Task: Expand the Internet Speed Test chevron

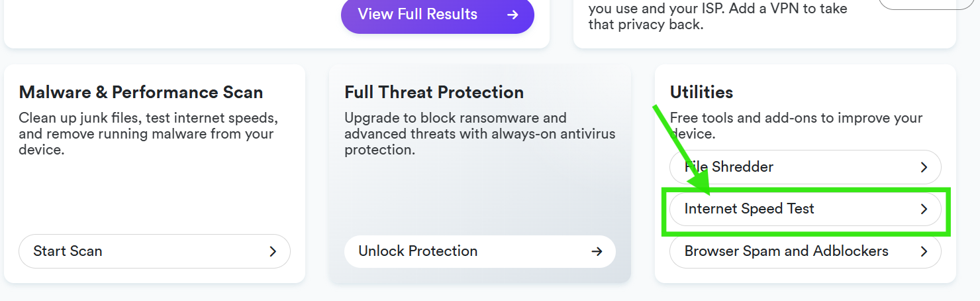Action: 924,209
